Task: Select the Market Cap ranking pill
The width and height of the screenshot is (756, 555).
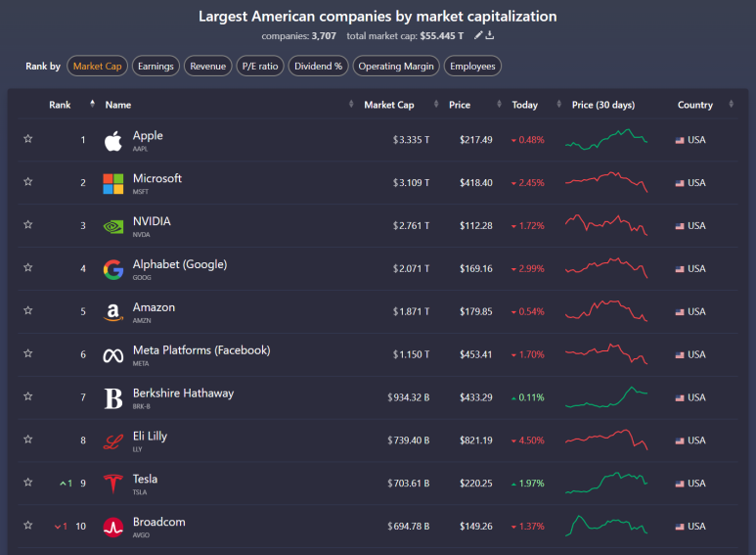Action: pos(98,67)
